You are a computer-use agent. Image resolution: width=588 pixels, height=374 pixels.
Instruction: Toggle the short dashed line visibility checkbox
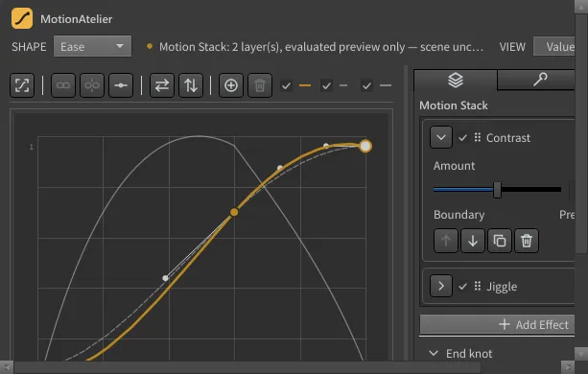pos(327,85)
